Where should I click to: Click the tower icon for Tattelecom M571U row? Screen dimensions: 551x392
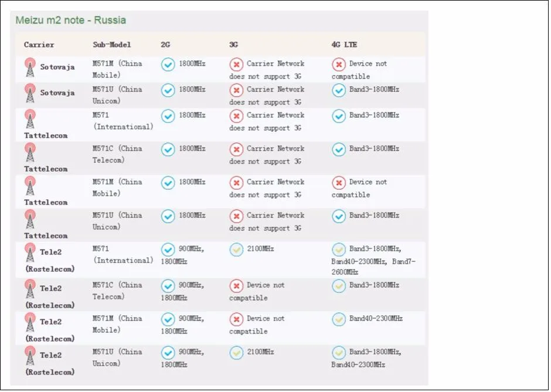(30, 219)
